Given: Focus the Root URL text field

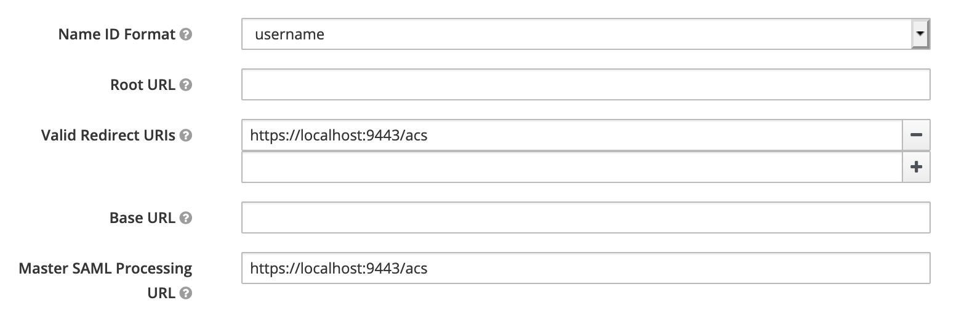Looking at the screenshot, I should pos(585,84).
